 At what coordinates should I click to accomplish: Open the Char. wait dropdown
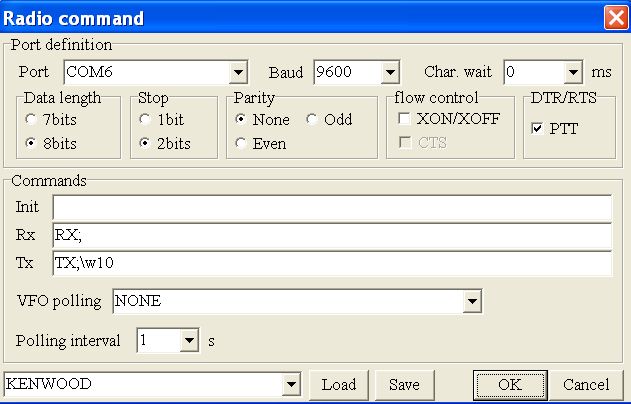point(572,73)
